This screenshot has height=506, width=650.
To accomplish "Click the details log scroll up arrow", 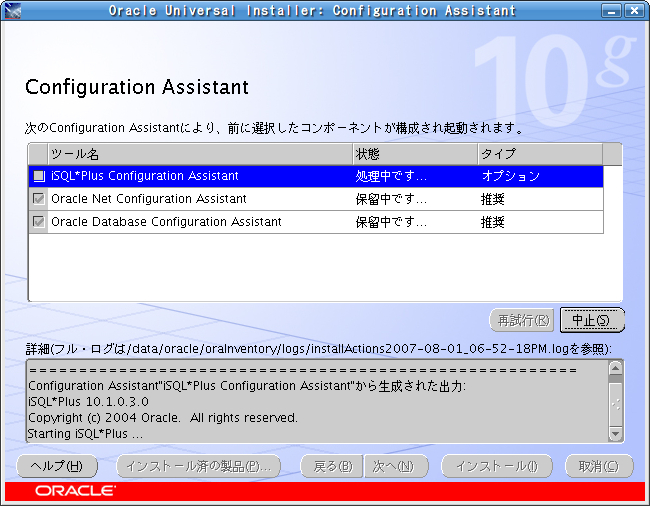I will 616,368.
